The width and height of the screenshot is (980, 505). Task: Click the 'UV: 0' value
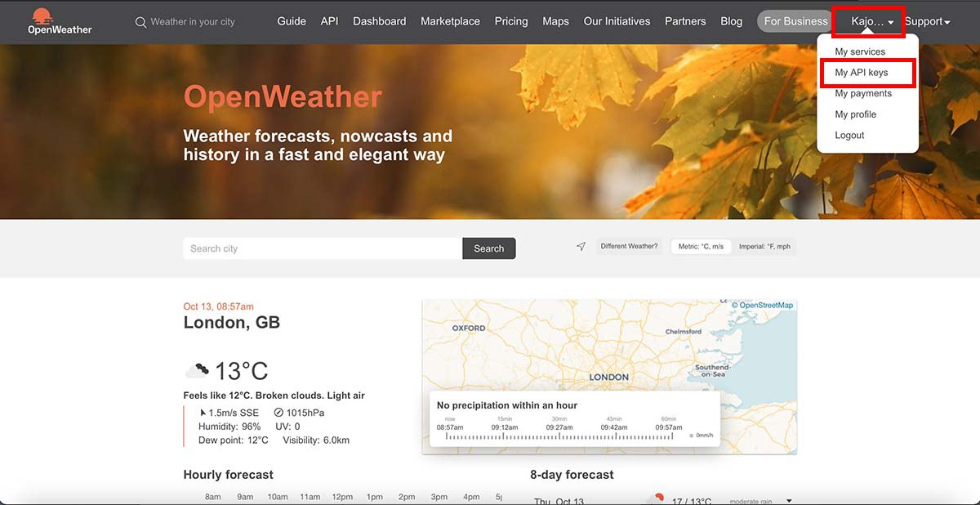[287, 427]
